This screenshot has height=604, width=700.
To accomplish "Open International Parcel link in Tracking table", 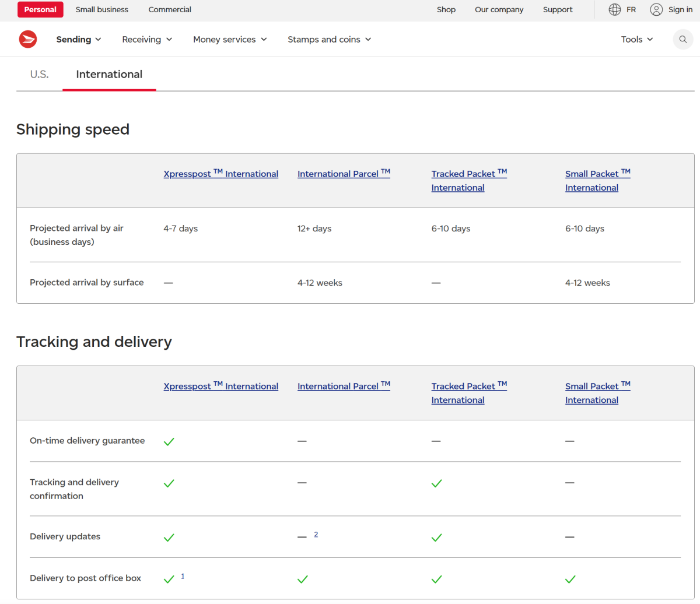I will point(344,386).
